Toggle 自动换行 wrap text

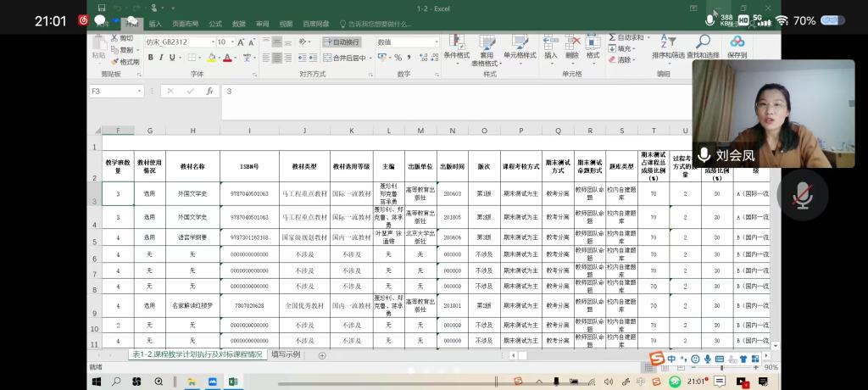click(342, 42)
